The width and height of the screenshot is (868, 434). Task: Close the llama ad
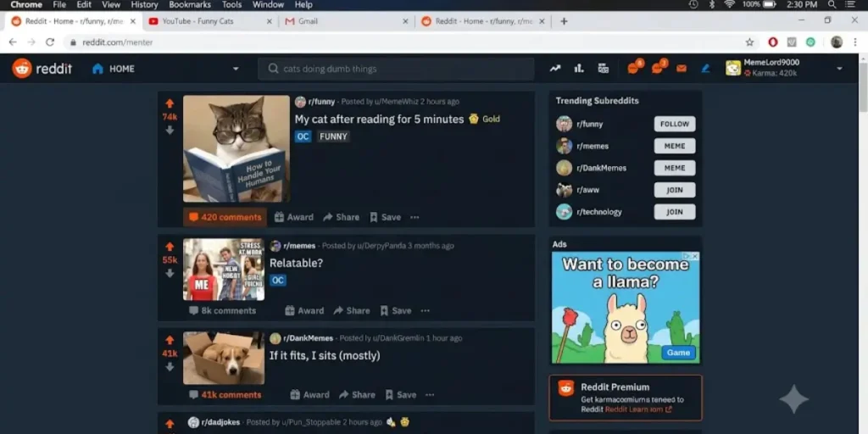(695, 256)
